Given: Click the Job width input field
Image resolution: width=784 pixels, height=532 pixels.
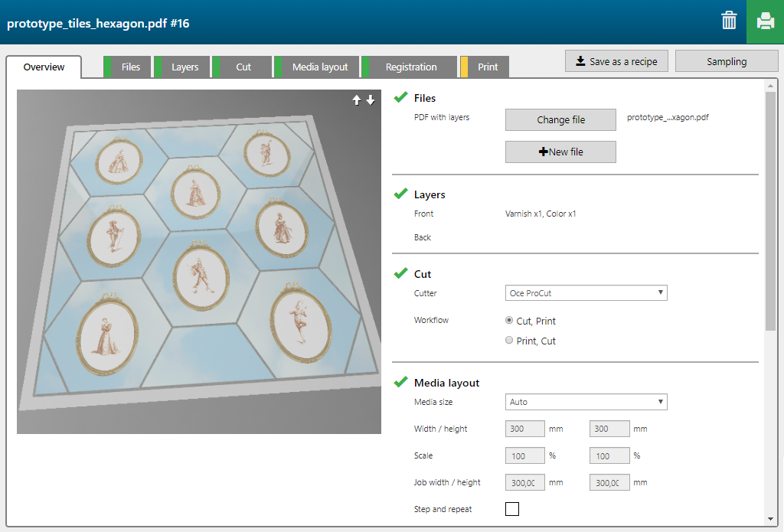Looking at the screenshot, I should (x=525, y=482).
